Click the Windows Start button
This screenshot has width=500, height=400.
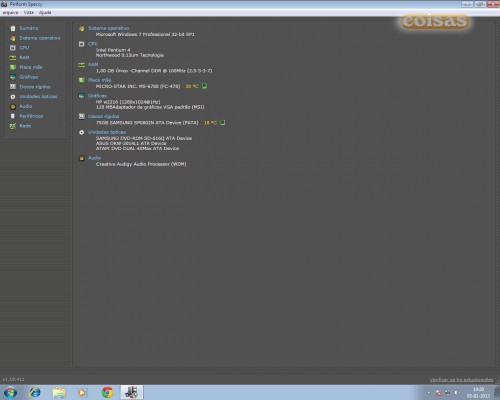tap(10, 392)
